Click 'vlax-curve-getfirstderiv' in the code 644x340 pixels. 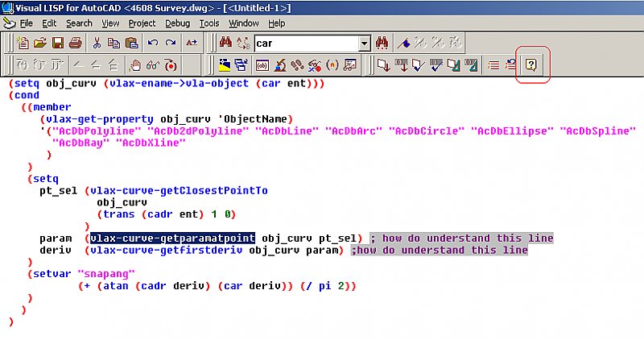tap(167, 250)
